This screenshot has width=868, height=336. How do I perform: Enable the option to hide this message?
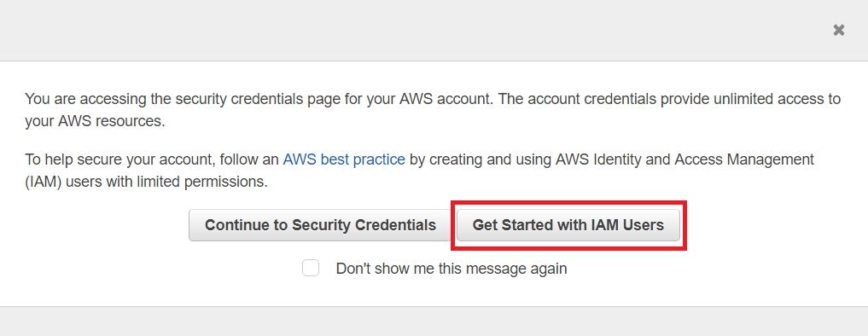point(311,268)
